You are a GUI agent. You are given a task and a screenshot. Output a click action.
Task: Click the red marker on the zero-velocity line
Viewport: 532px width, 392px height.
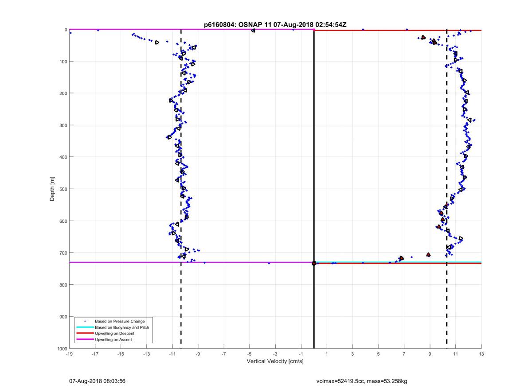(314, 264)
